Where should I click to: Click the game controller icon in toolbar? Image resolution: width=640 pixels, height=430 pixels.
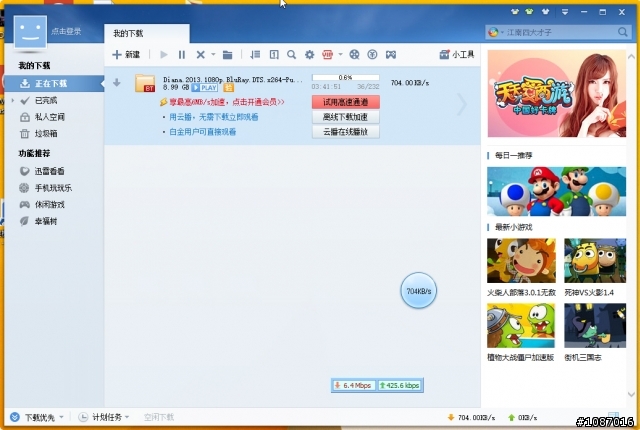click(391, 54)
